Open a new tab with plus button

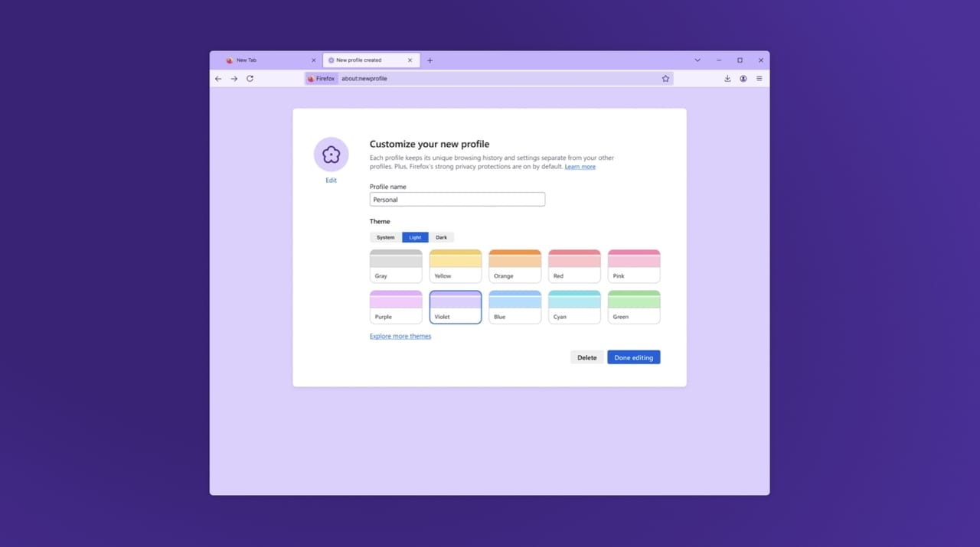(x=430, y=60)
